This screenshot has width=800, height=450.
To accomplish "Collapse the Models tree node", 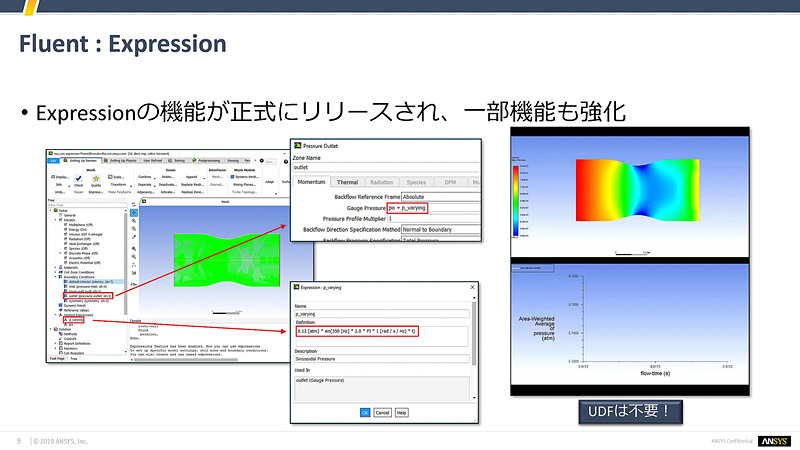I will click(56, 220).
